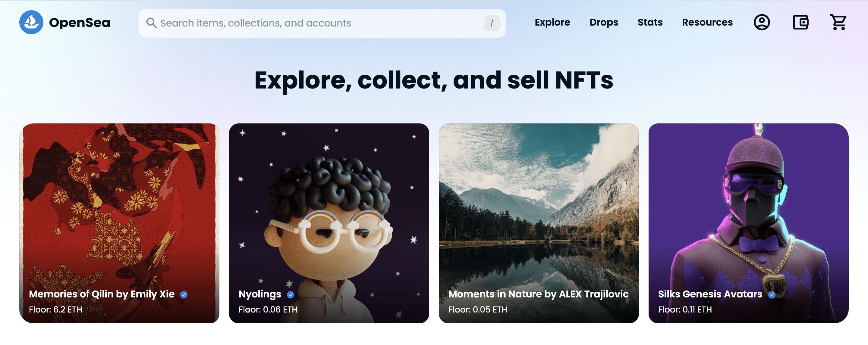
Task: Open the Stats dropdown
Action: 650,23
